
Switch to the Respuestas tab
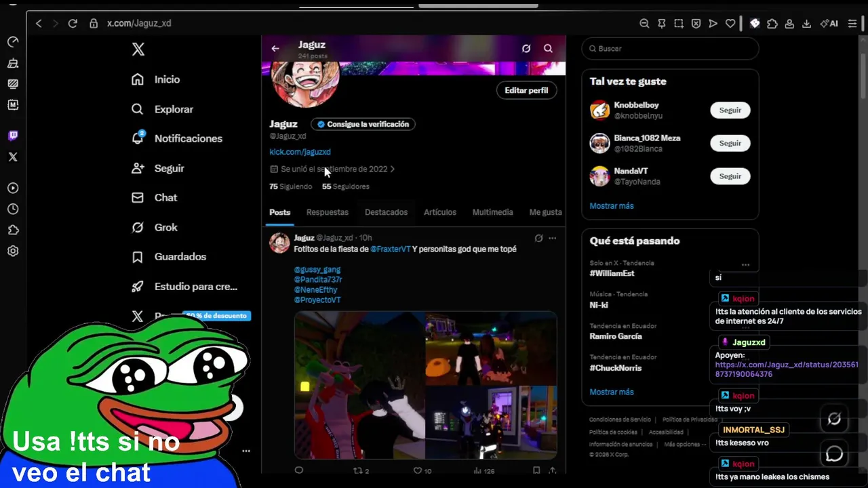(x=328, y=212)
